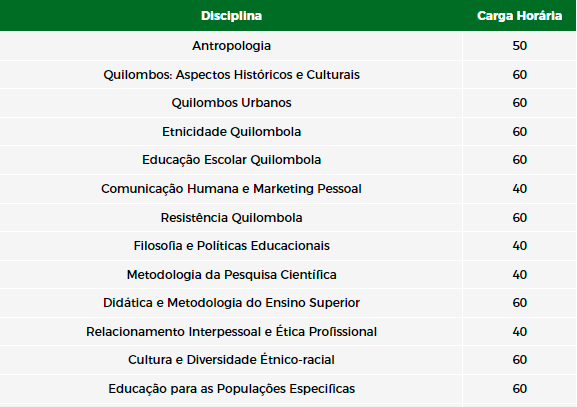Choose Etnicidade Quilombola in the table
This screenshot has width=577, height=407.
coord(231,132)
